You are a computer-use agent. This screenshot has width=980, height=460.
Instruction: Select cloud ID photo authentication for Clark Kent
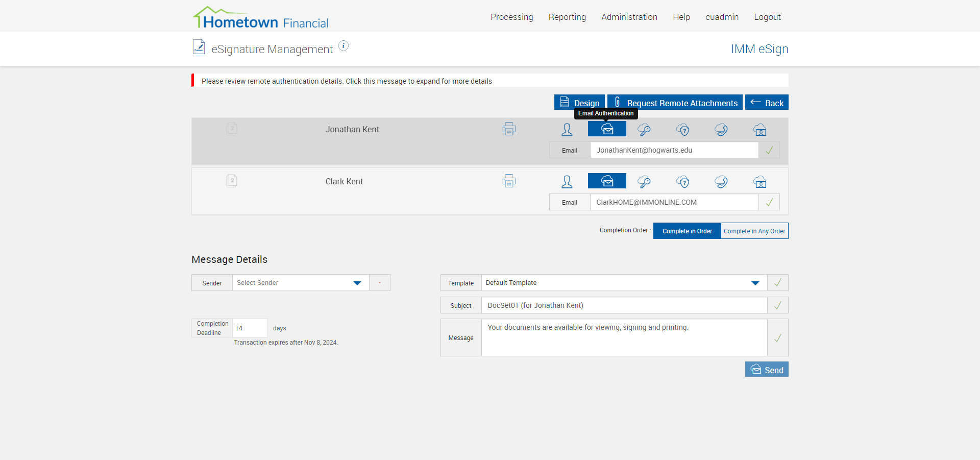[760, 182]
